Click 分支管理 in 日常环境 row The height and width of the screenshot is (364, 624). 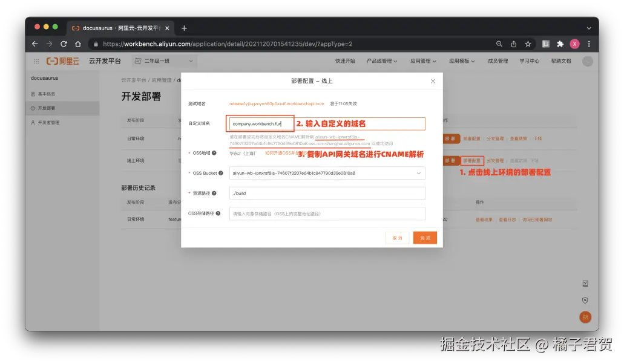point(494,138)
